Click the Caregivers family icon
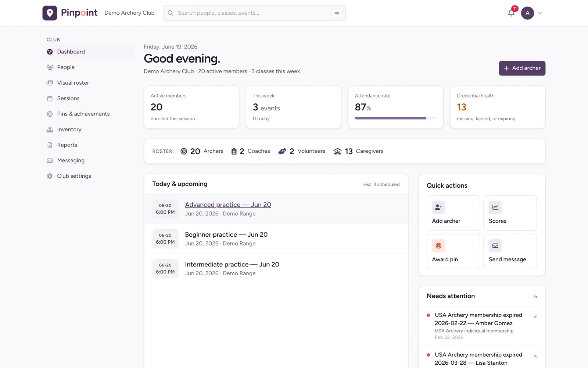The image size is (588, 368). coord(337,151)
